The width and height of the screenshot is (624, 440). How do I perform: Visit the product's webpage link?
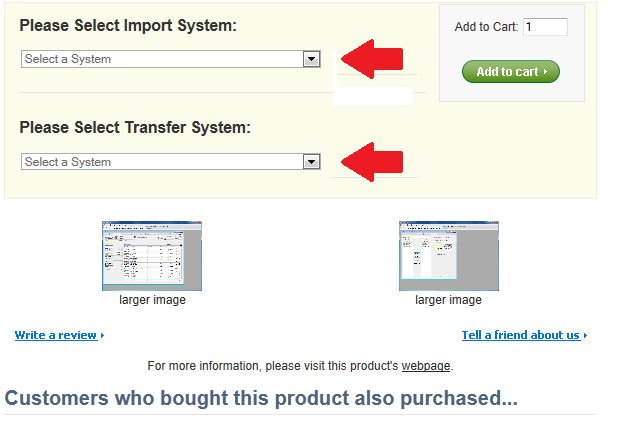click(426, 366)
